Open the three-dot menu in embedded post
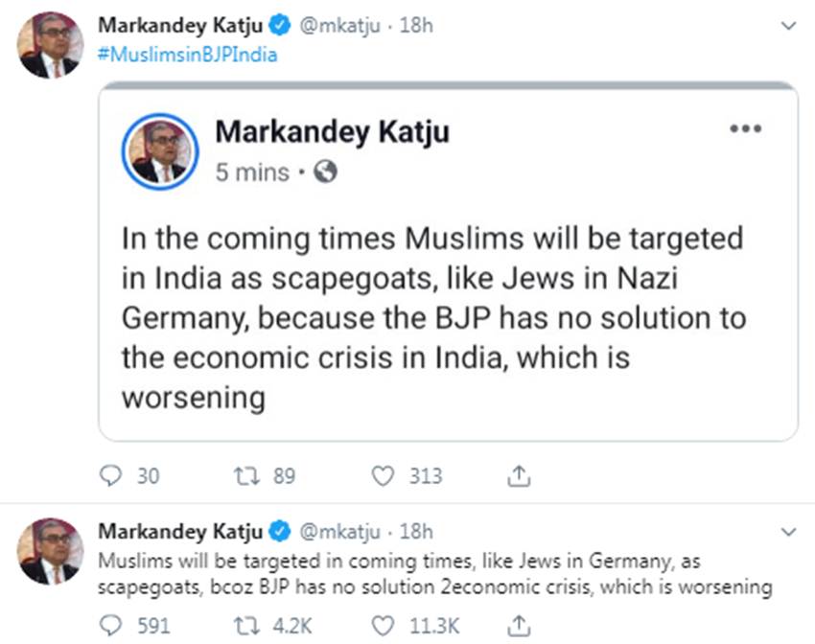Viewport: 815px width, 644px height. point(745,129)
